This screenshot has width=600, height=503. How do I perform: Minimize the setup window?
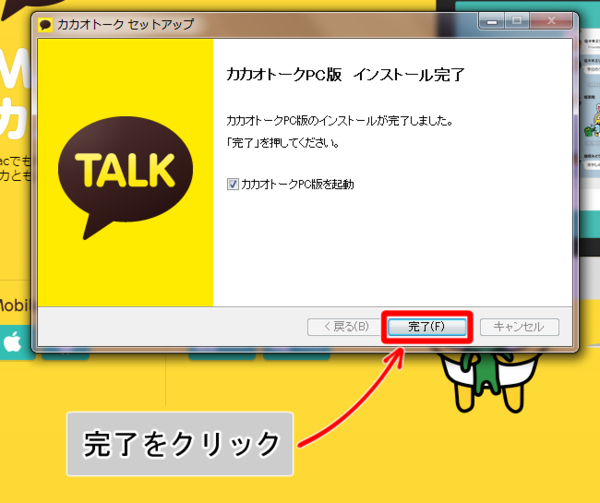click(x=492, y=21)
